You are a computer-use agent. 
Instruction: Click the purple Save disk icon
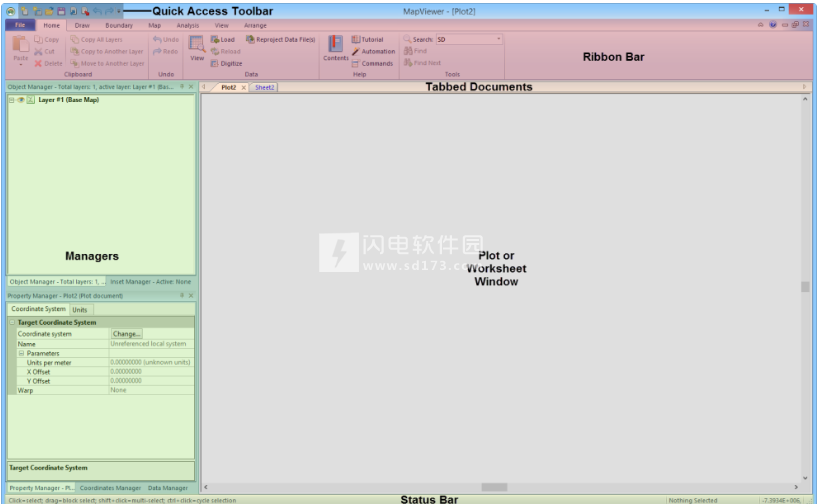click(61, 11)
